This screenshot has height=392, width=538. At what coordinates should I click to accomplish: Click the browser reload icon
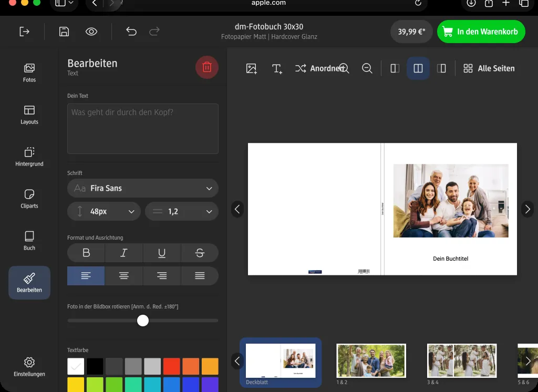click(x=418, y=3)
